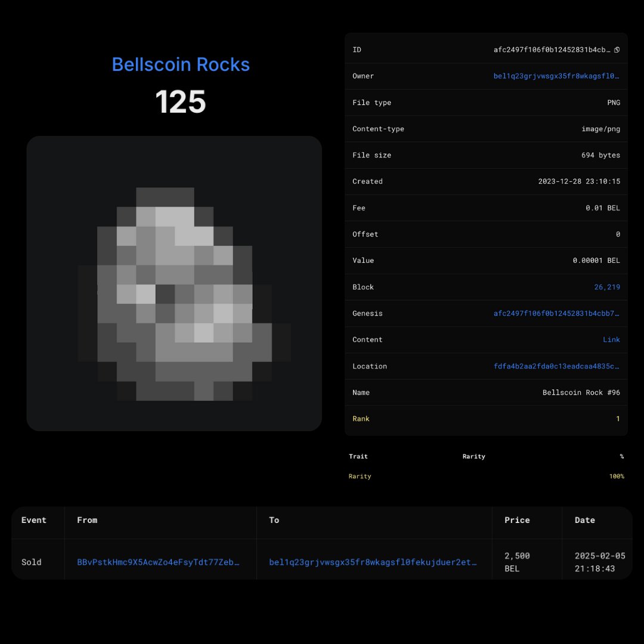
Task: Click the Owner label
Action: 363,76
